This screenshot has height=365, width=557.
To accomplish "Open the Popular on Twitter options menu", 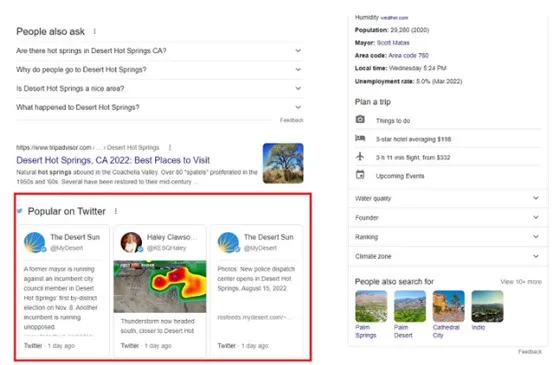I will coord(116,212).
